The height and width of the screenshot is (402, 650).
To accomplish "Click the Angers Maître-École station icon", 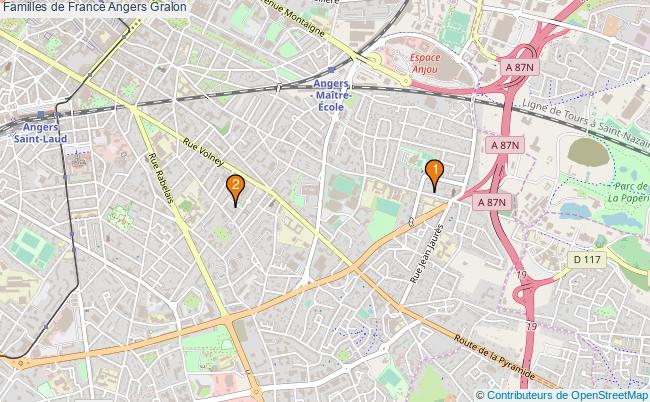I will pos(331,70).
